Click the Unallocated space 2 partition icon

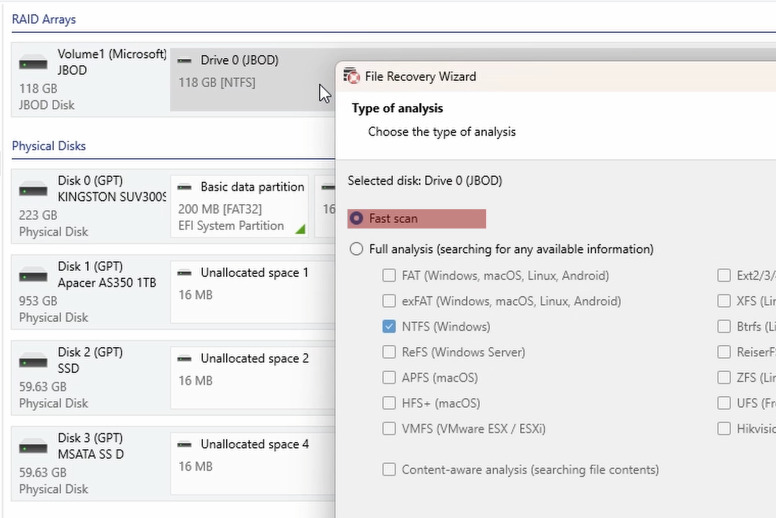click(185, 358)
